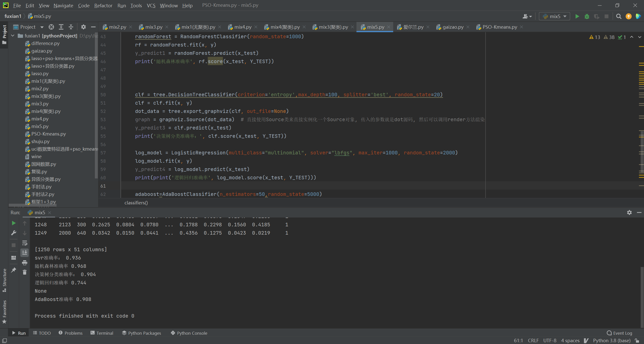The image size is (644, 344).
Task: Open the Python 3.8 (base) interpreter selector
Action: (x=612, y=340)
